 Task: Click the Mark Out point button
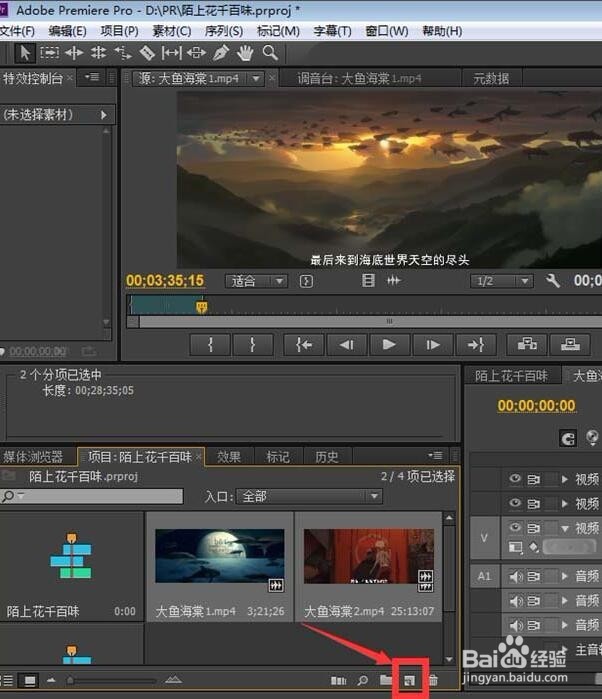252,344
